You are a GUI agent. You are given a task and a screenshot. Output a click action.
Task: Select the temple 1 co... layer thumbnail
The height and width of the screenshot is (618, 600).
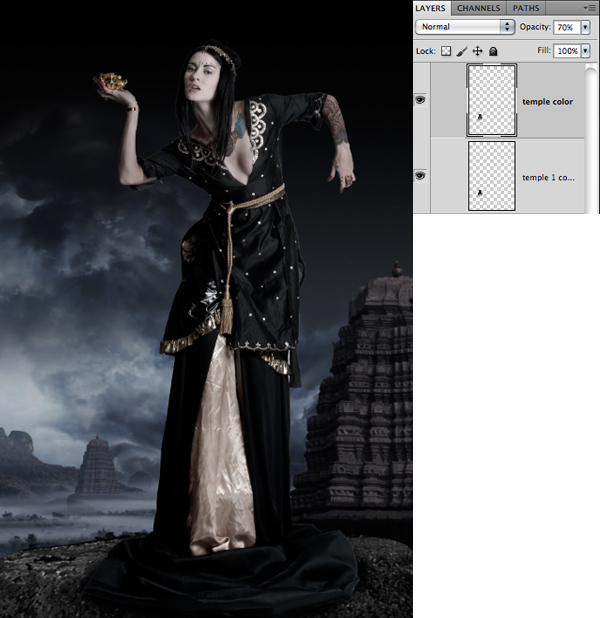click(492, 176)
